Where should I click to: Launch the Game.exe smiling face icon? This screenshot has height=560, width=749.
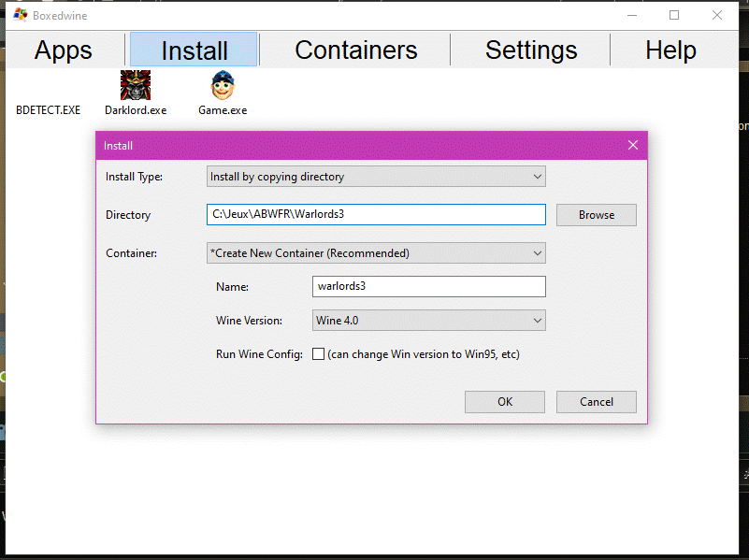[223, 85]
